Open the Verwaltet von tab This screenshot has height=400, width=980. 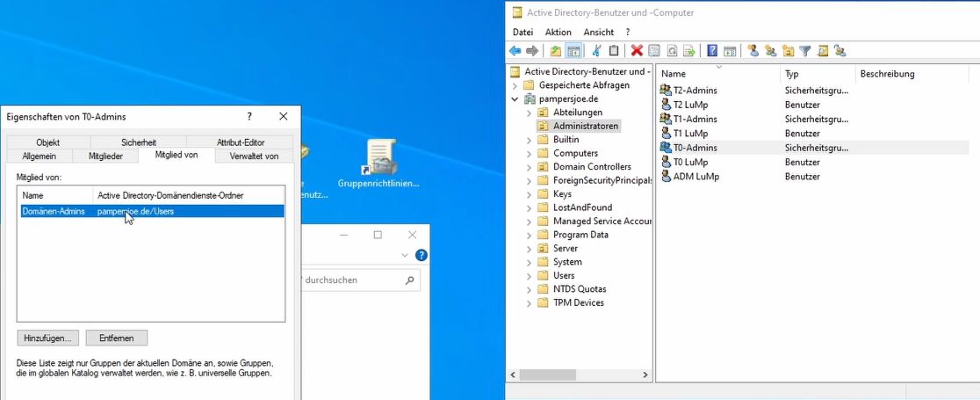[x=254, y=156]
